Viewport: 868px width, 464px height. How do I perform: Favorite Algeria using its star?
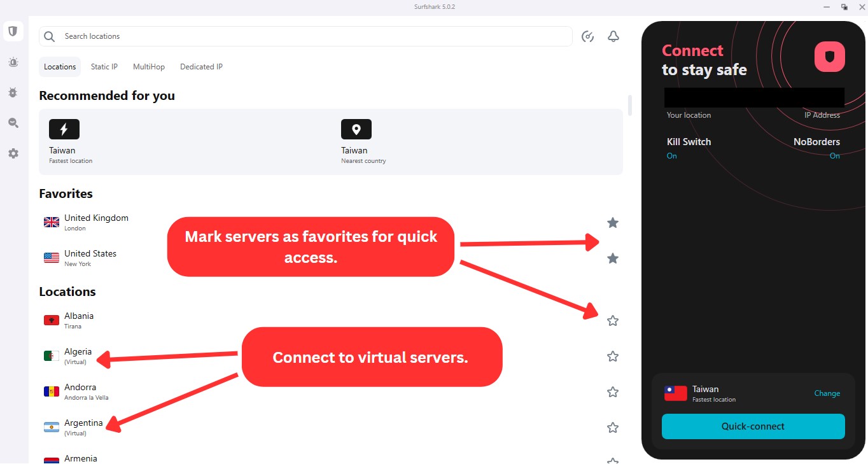613,356
